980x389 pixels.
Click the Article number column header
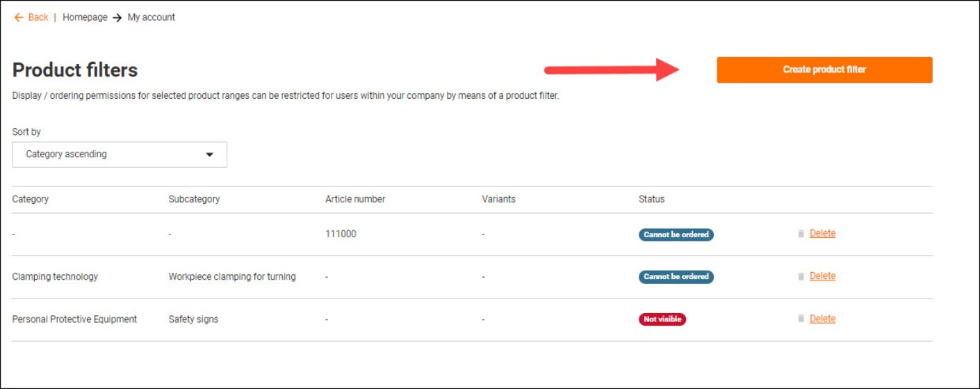355,199
